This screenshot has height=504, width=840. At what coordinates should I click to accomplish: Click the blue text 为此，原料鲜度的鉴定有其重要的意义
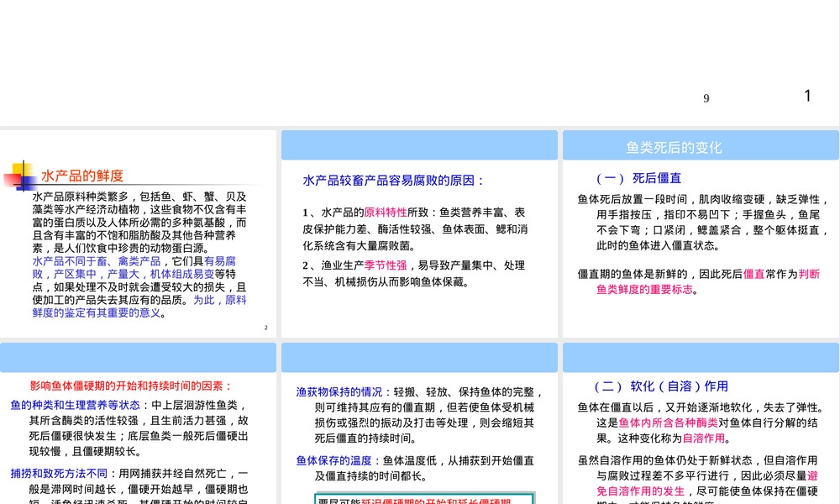[x=139, y=307]
